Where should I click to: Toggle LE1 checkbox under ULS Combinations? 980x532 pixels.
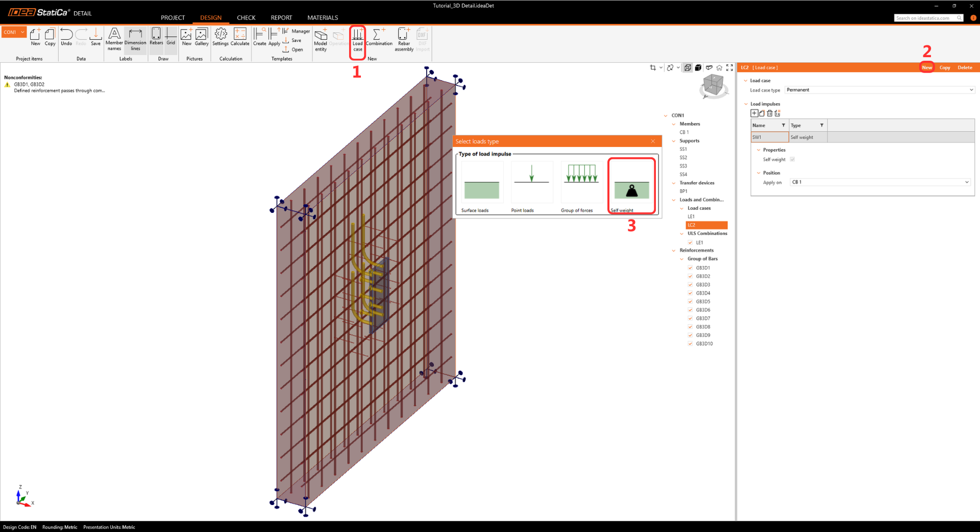pos(690,243)
